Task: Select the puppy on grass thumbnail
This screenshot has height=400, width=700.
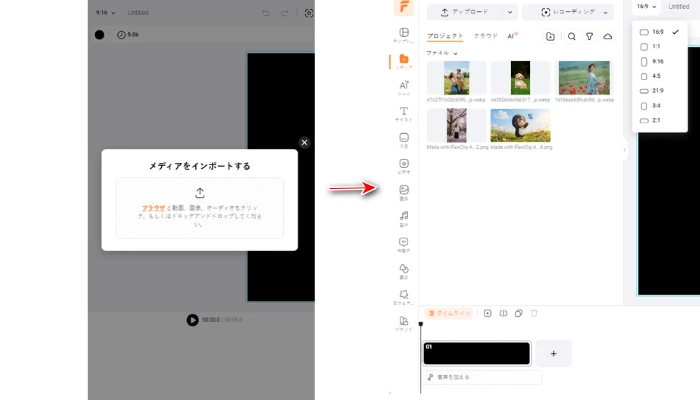Action: coord(520,78)
